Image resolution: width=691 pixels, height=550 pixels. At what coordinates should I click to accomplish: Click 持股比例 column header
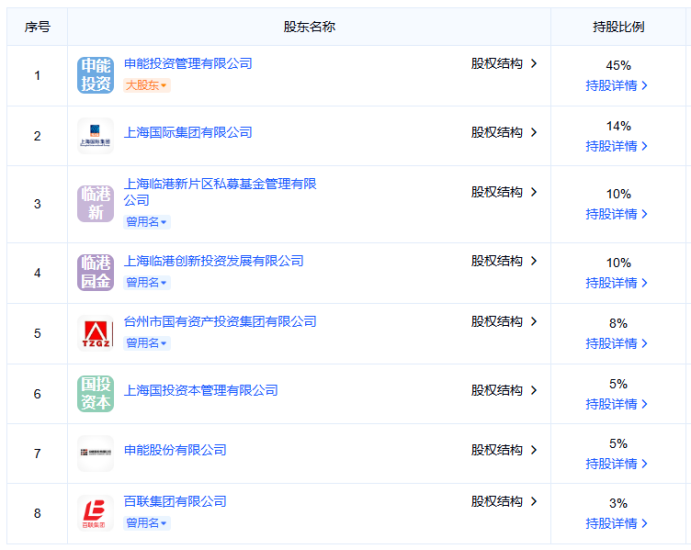pos(618,27)
